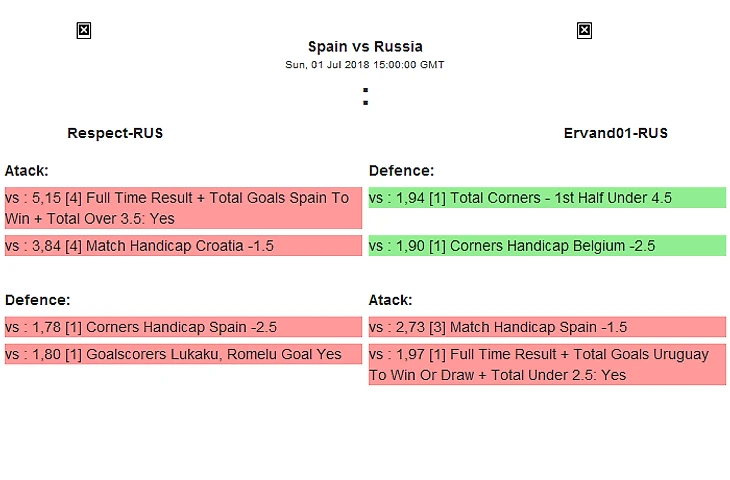Click the right Atack: heading under Ervand01-RUS
Image resolution: width=730 pixels, height=480 pixels.
[x=391, y=300]
